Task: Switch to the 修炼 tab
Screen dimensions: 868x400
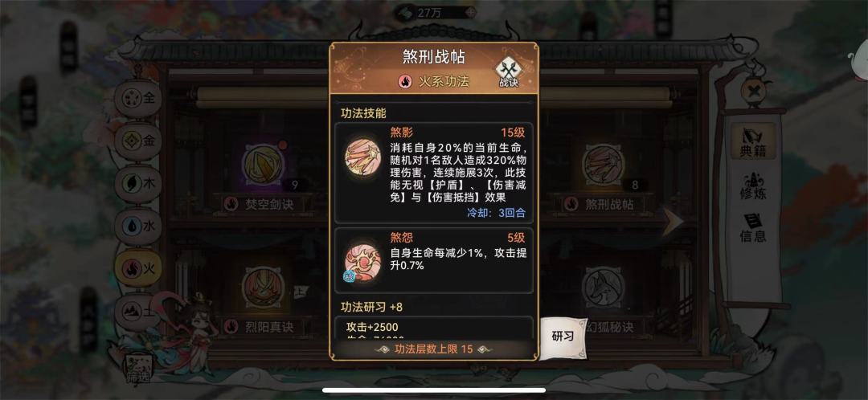Action: point(753,186)
